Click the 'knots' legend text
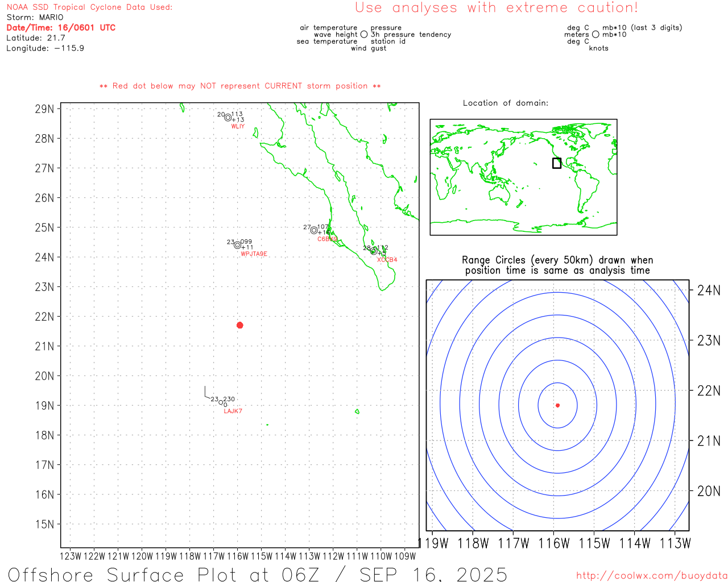Viewport: 728px width, 582px height. point(599,48)
